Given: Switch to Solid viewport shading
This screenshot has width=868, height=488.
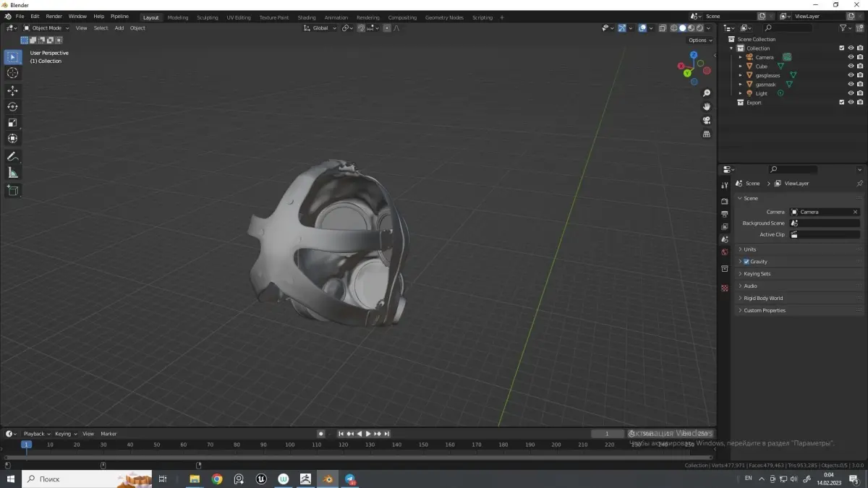Looking at the screenshot, I should coord(682,28).
